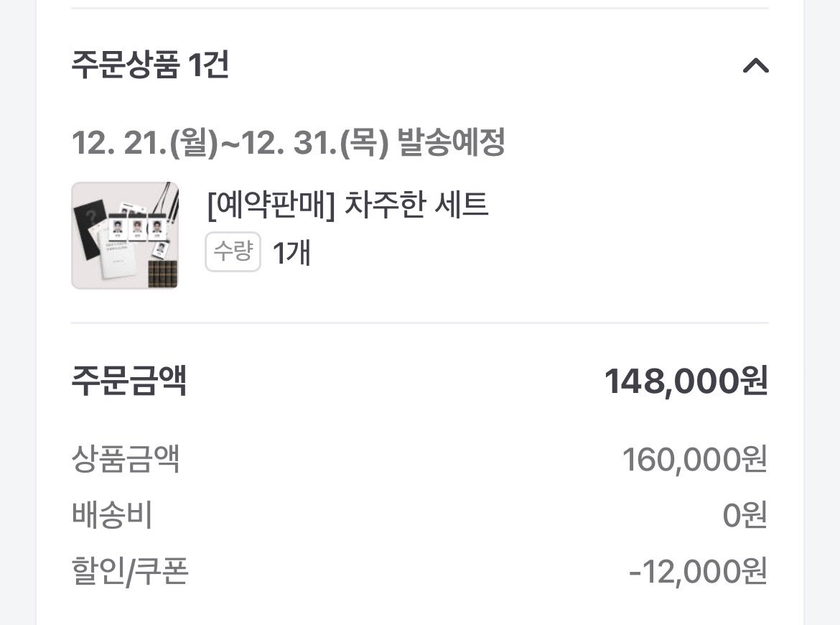
Task: Click the 12. 31.(목) end date
Action: pyautogui.click(x=314, y=143)
